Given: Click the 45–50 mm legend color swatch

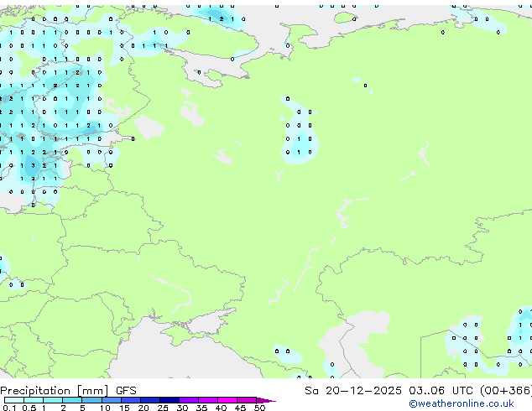Looking at the screenshot, I should coord(247,400).
